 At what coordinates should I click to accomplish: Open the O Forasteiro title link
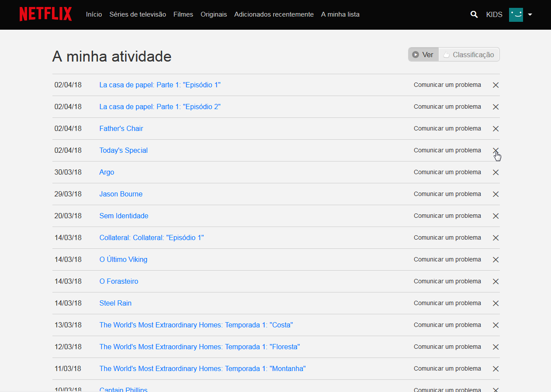pos(118,281)
